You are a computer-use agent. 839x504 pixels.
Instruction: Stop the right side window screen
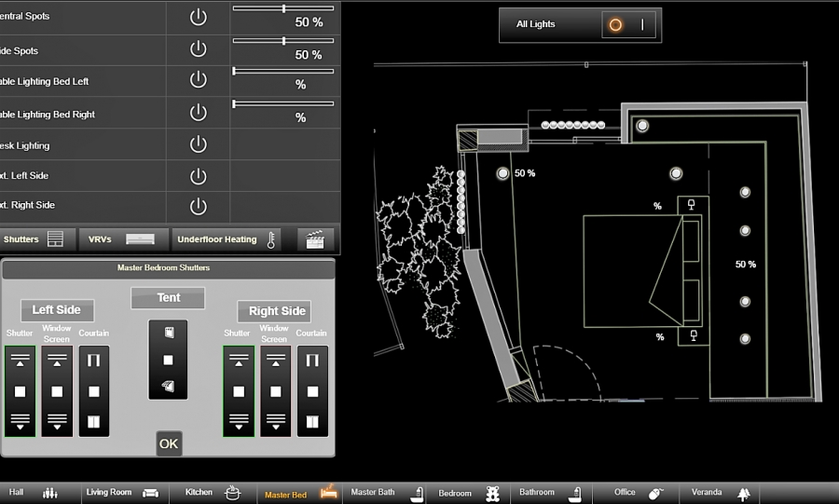pyautogui.click(x=276, y=392)
